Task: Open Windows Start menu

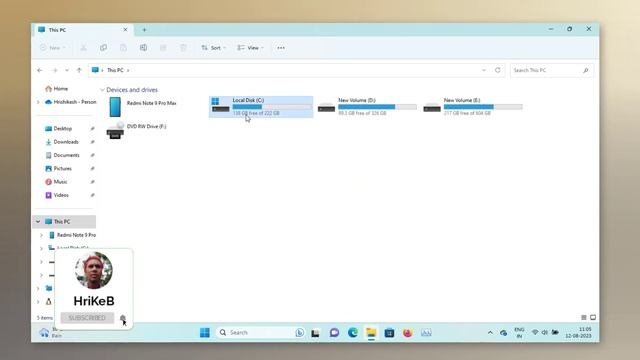Action: (x=205, y=333)
